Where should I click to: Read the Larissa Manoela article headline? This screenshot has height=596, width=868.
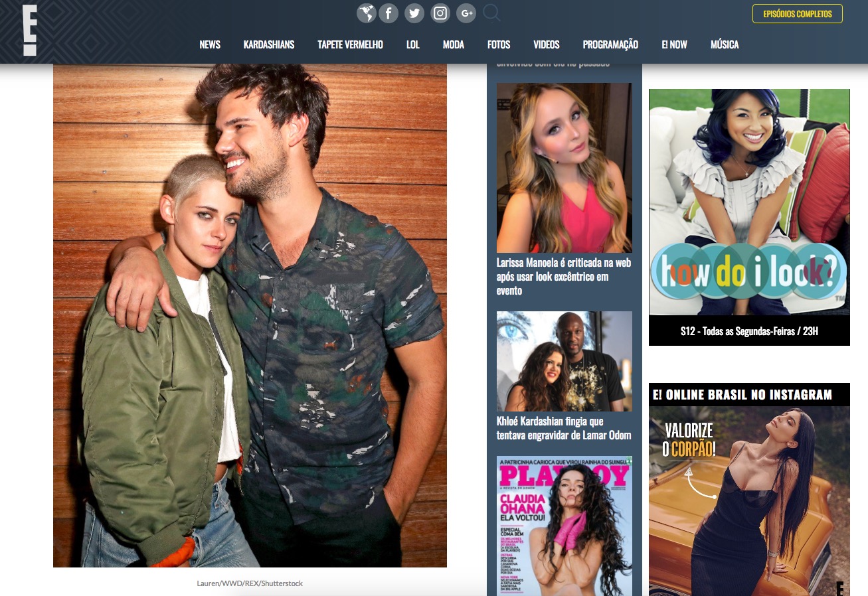tap(563, 276)
